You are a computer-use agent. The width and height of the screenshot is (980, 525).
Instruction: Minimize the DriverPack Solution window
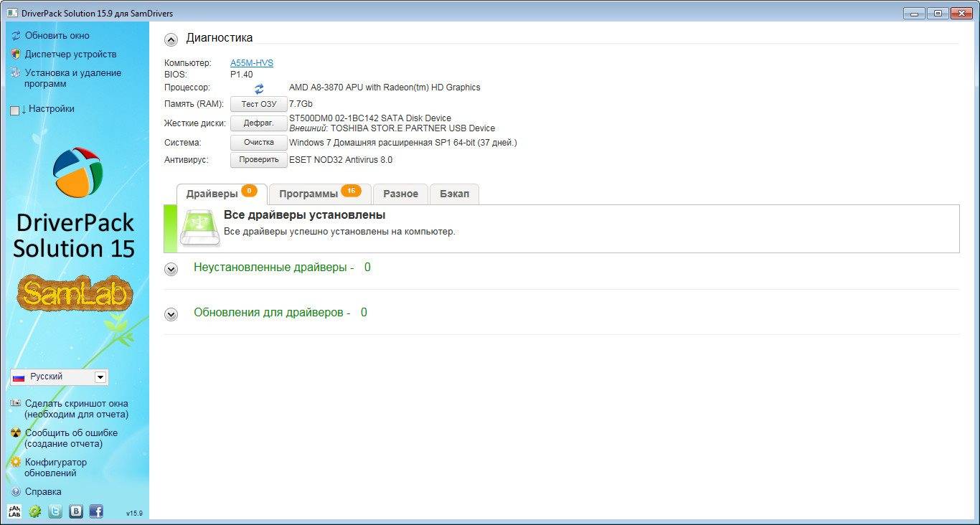pos(914,13)
